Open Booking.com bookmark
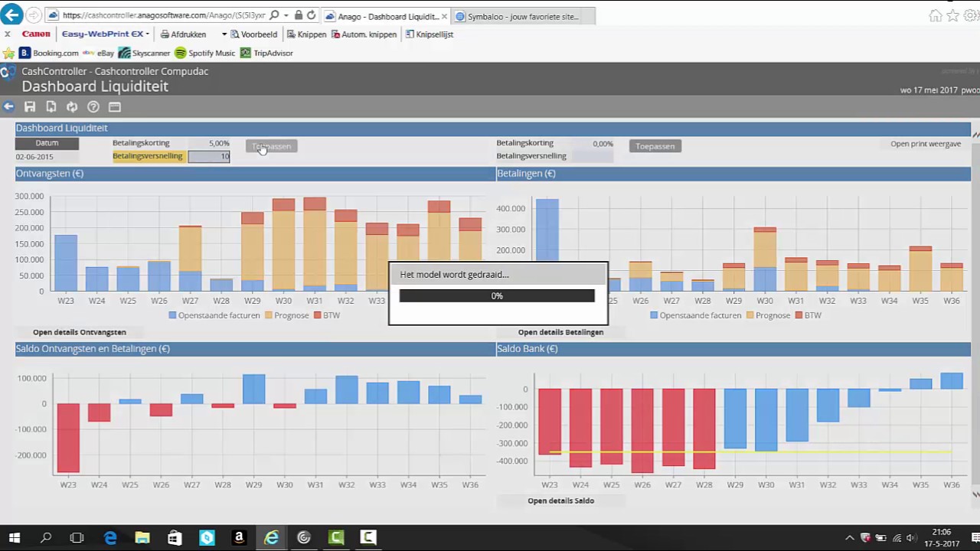 coord(49,53)
